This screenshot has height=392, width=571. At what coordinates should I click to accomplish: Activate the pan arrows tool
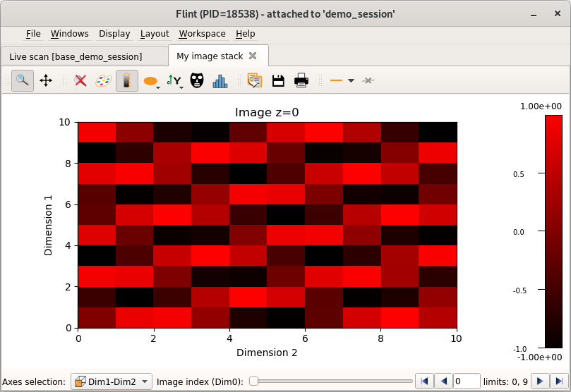pos(46,80)
